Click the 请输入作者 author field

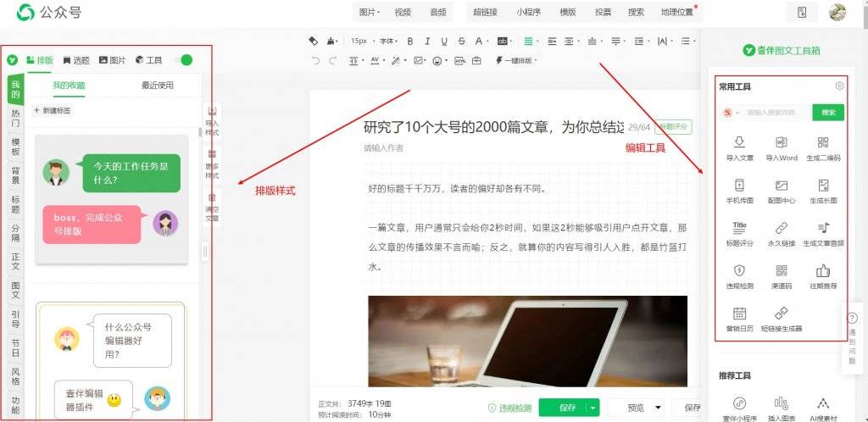384,148
